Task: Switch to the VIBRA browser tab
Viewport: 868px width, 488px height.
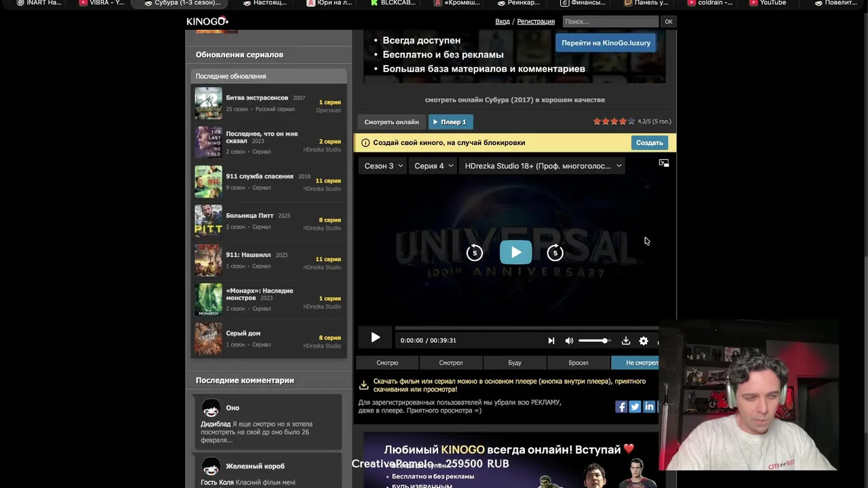Action: click(x=102, y=3)
